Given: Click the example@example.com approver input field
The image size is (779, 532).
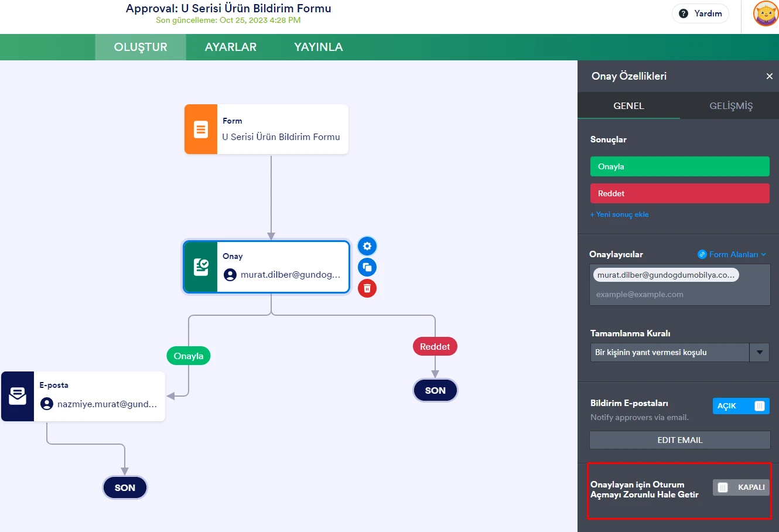Looking at the screenshot, I should coord(679,294).
